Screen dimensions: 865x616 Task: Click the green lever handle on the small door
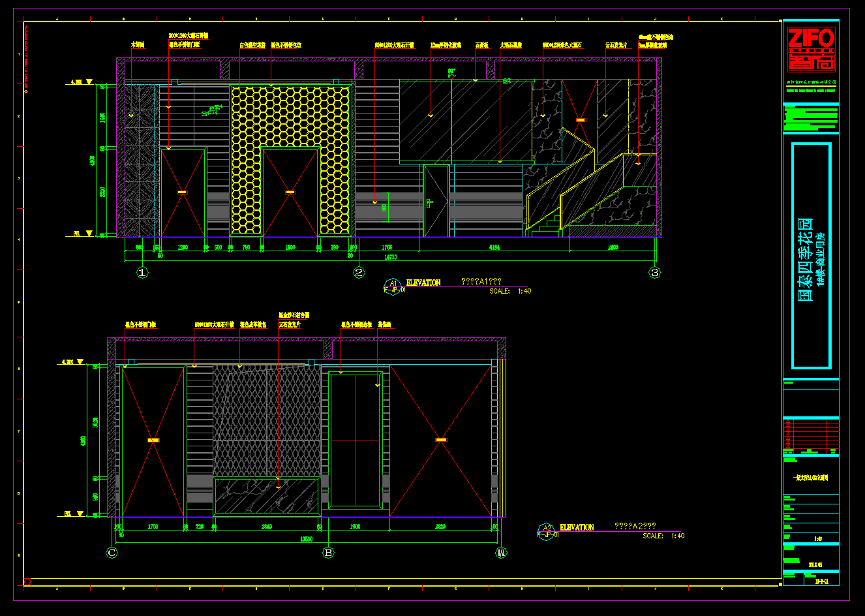[429, 203]
